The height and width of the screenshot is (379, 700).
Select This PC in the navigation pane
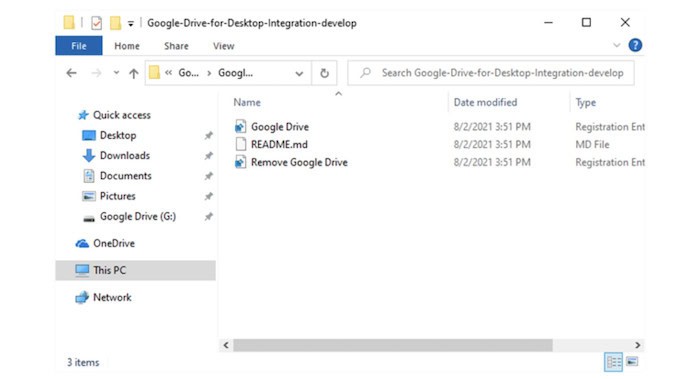pos(135,270)
